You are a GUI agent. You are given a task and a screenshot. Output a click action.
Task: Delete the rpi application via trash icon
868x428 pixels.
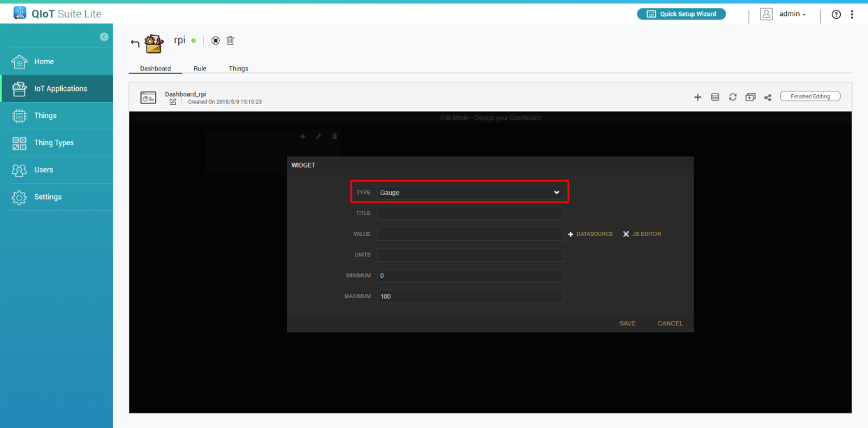coord(230,40)
